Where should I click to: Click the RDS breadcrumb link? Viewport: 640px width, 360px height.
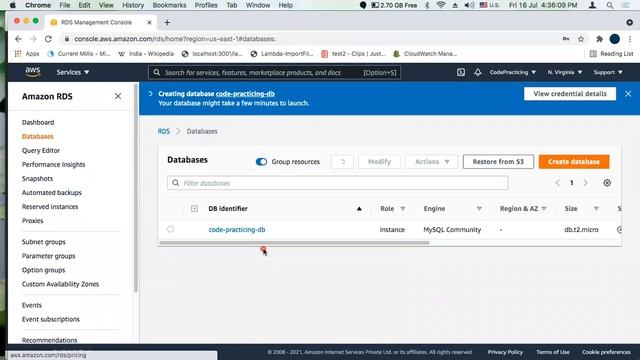tap(164, 131)
